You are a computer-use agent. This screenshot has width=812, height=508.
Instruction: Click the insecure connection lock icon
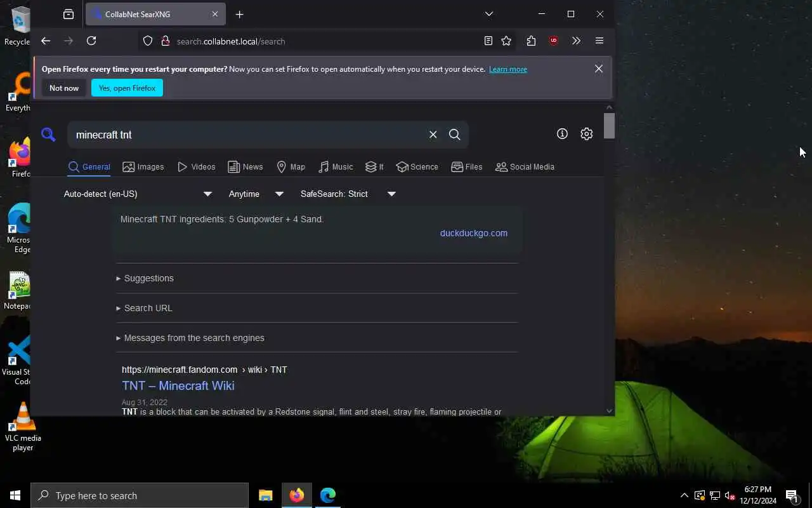[x=166, y=41]
